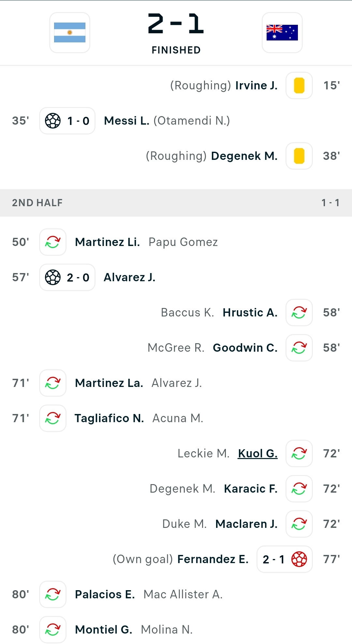Viewport: 352px width, 644px height.
Task: Tap the Argentina flag icon
Action: tap(70, 33)
